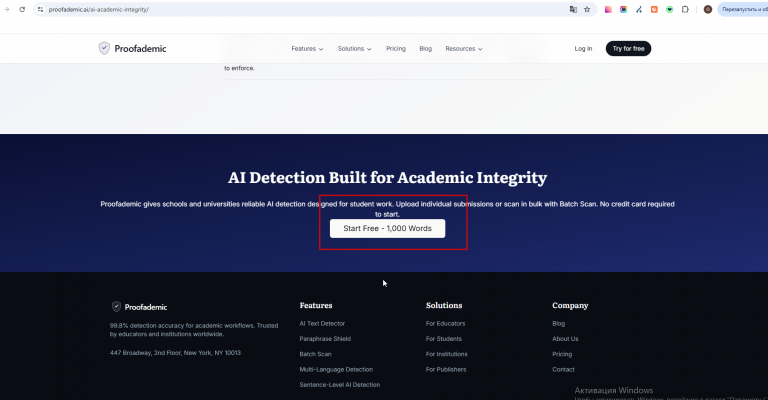Open Blog in the top navigation
Image resolution: width=768 pixels, height=400 pixels.
click(x=426, y=48)
